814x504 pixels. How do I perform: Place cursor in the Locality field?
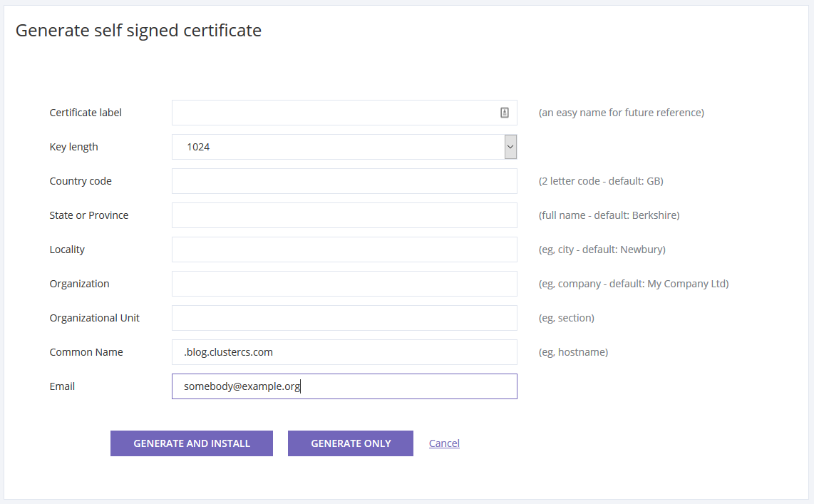click(344, 250)
